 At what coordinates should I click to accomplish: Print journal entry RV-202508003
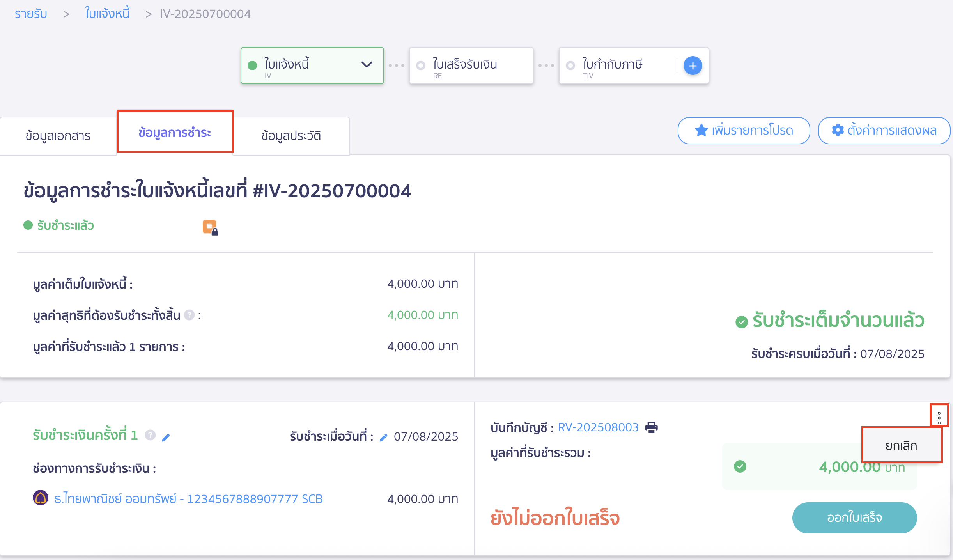(651, 427)
